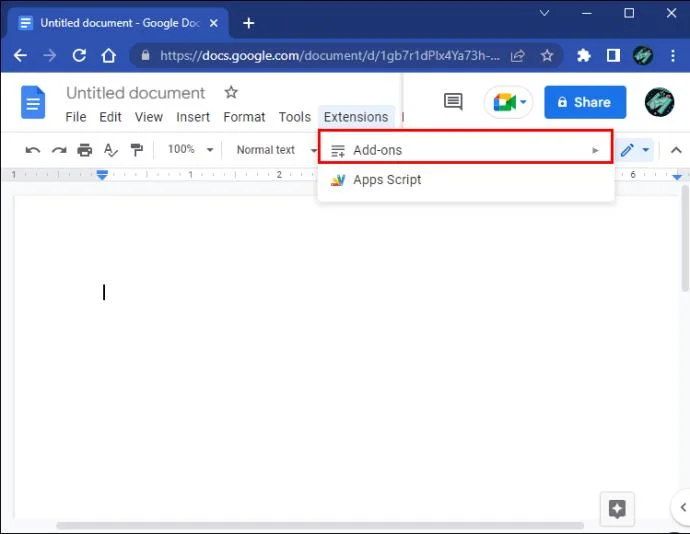This screenshot has width=690, height=534.
Task: Choose Add-ons in Extensions menu
Action: click(x=466, y=150)
